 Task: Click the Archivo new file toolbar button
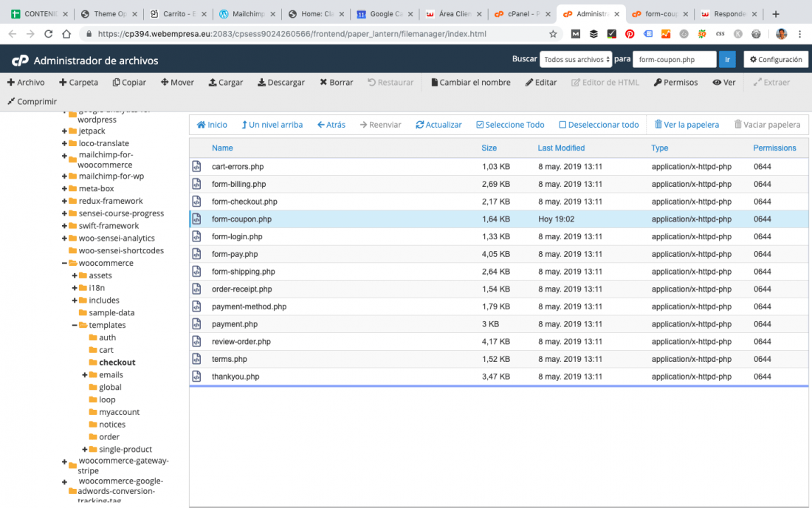[x=26, y=83]
